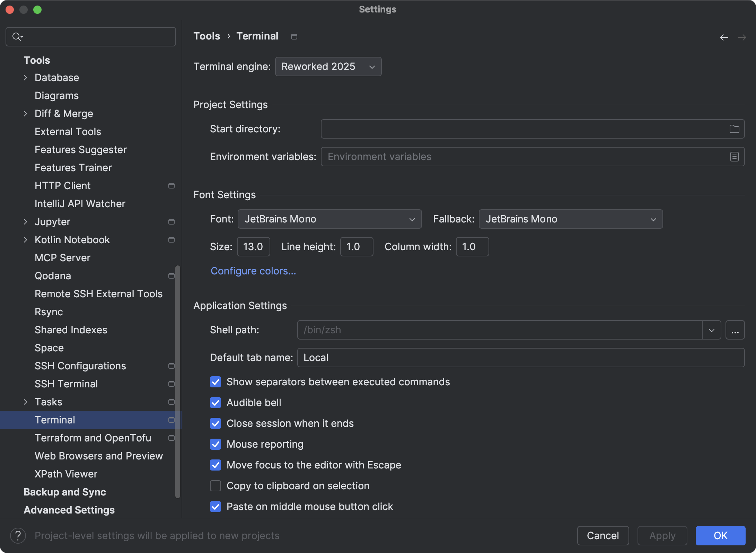Click the back navigation arrow at top right

[724, 37]
